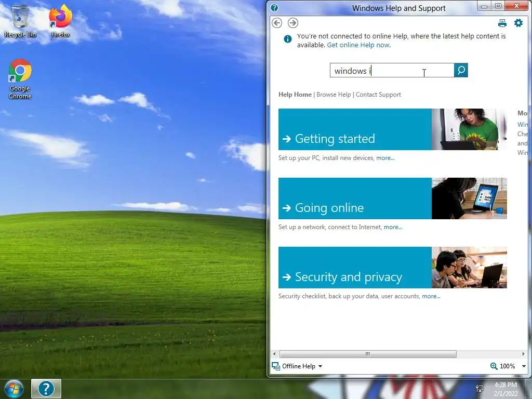Viewport: 532px width, 399px height.
Task: Open the 100% zoom level dropdown arrow
Action: 524,366
